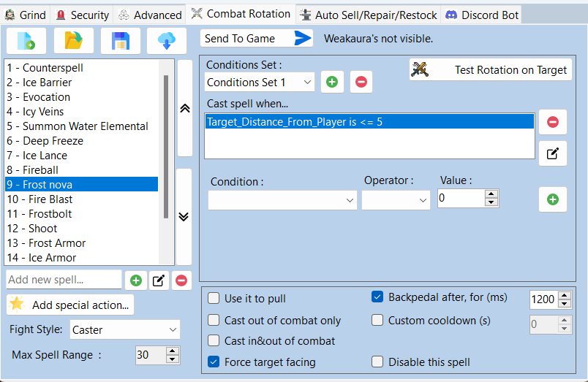Image resolution: width=588 pixels, height=382 pixels.
Task: Uncheck Force target facing
Action: tap(214, 362)
